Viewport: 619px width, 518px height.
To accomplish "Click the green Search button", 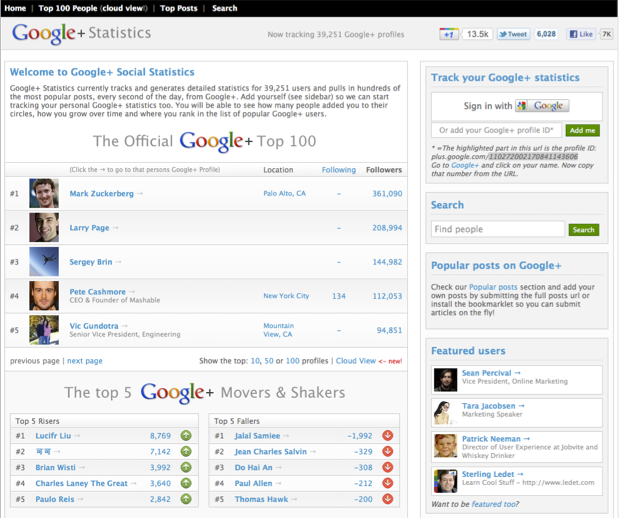I will (583, 230).
